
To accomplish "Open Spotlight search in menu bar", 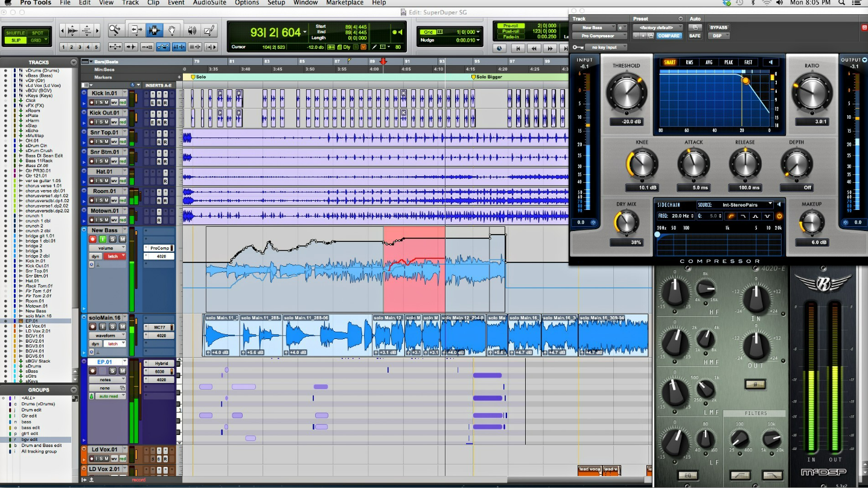I will coord(841,3).
